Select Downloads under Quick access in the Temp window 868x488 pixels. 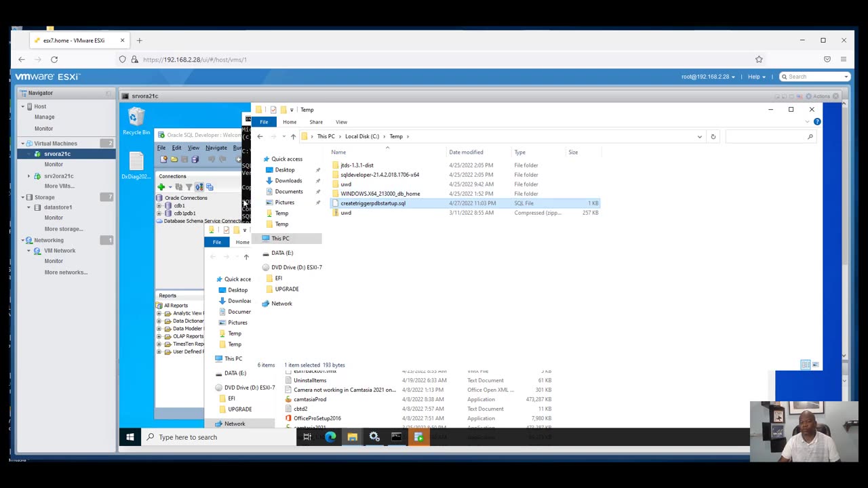click(288, 181)
